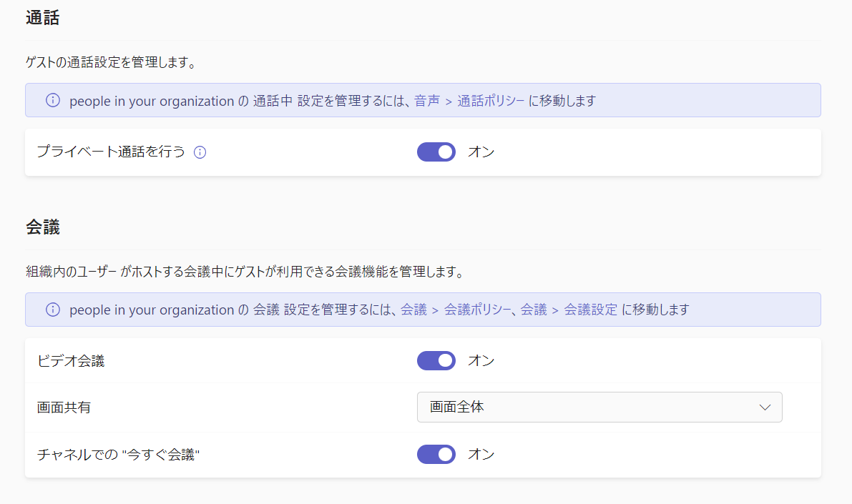Open the 画面共有 dropdown showing 画面全体
The image size is (852, 504).
click(599, 407)
